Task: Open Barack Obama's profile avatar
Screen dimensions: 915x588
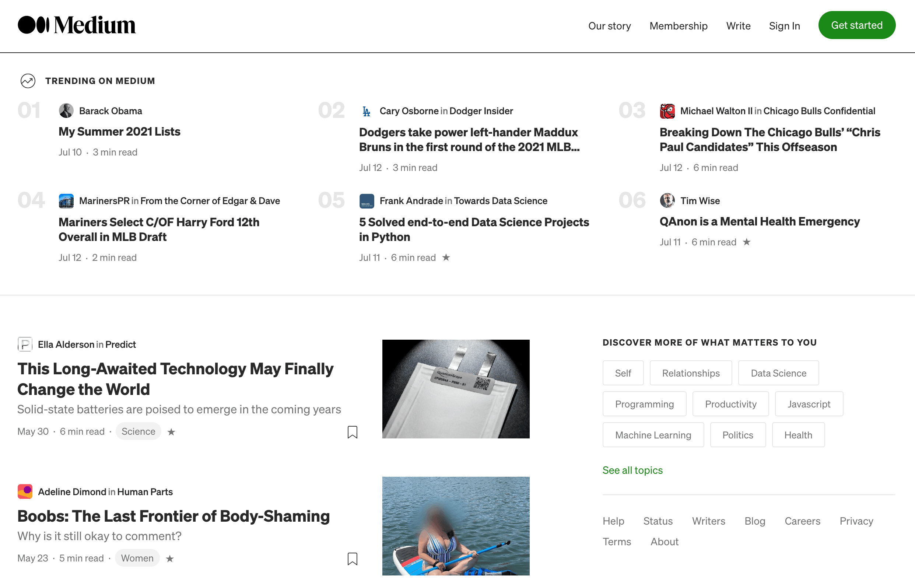Action: (66, 111)
